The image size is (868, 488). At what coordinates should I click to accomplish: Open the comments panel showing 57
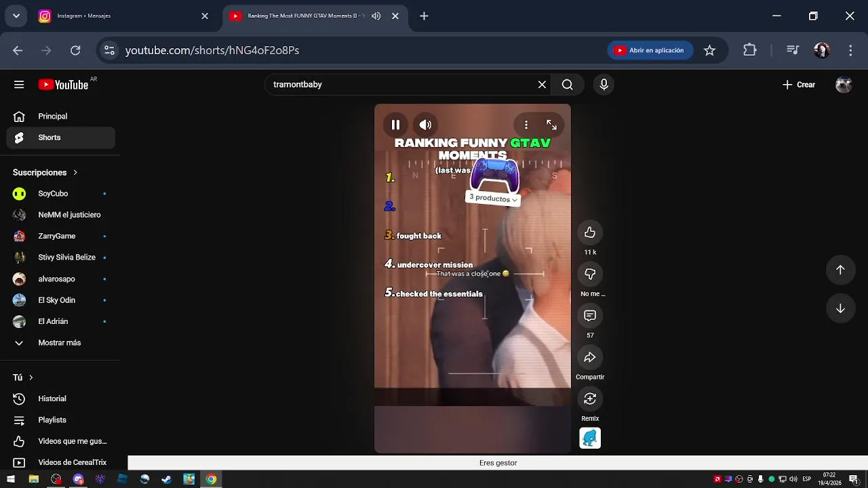(x=590, y=316)
